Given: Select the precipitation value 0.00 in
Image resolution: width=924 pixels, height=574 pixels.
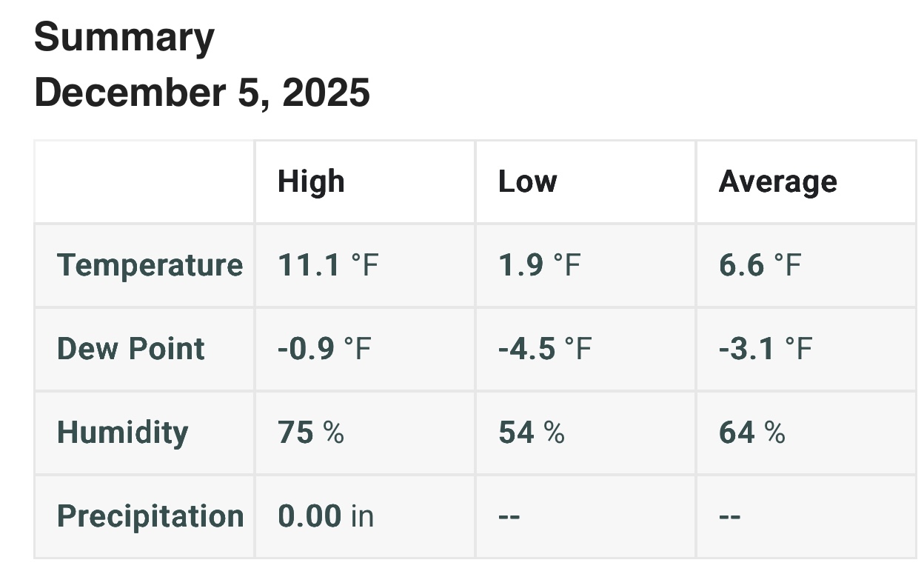Looking at the screenshot, I should pos(326,516).
